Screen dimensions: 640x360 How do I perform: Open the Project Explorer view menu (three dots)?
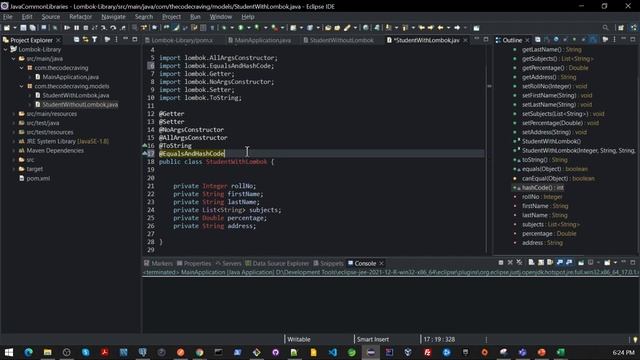pyautogui.click(x=116, y=40)
